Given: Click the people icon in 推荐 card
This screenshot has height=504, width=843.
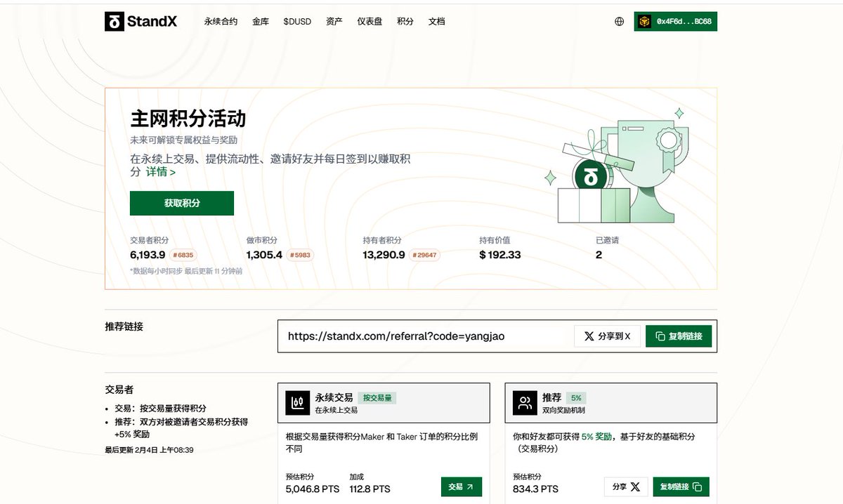Looking at the screenshot, I should pyautogui.click(x=525, y=403).
